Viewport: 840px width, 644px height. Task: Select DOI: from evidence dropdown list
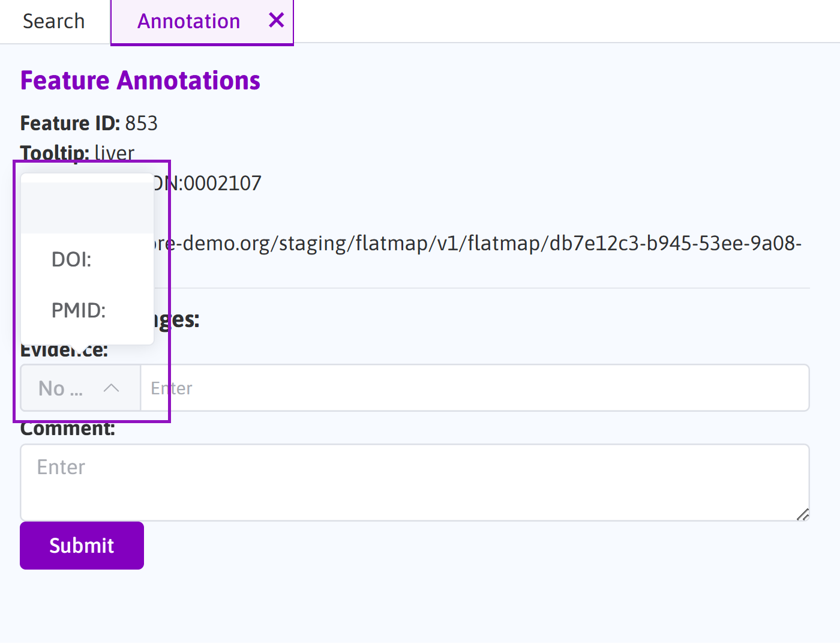88,259
